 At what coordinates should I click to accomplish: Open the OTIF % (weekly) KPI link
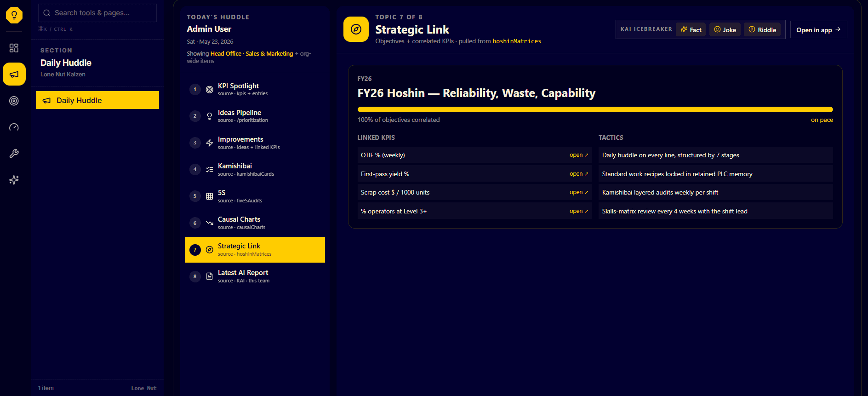tap(579, 155)
